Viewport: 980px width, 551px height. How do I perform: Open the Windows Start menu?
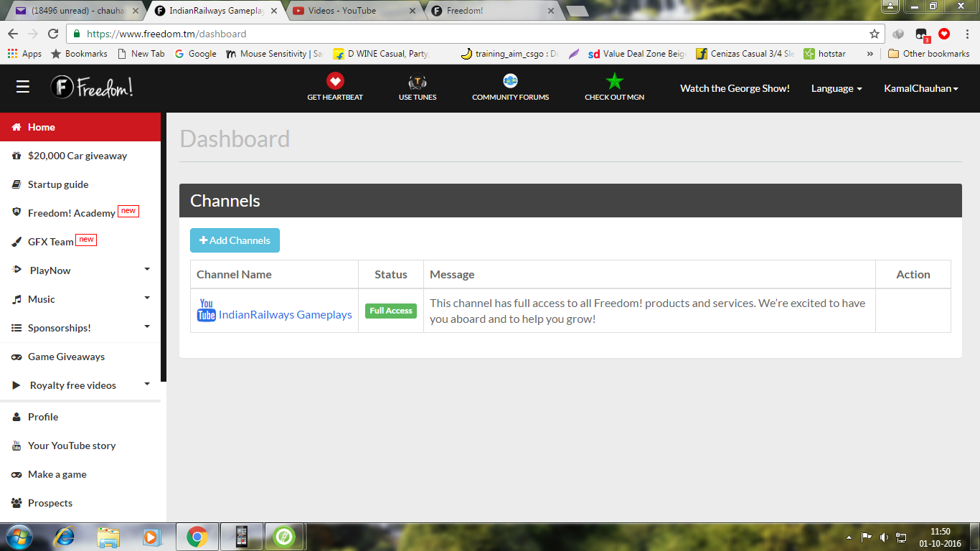pyautogui.click(x=19, y=537)
